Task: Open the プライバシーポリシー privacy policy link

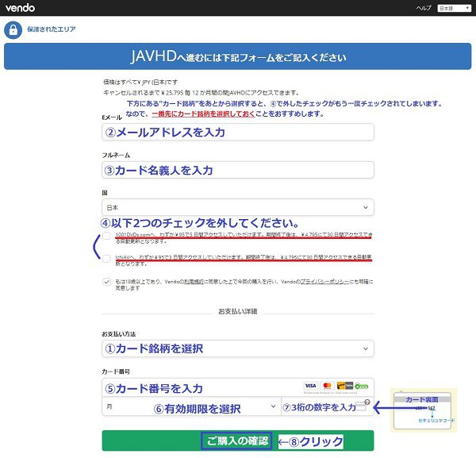Action: click(324, 282)
